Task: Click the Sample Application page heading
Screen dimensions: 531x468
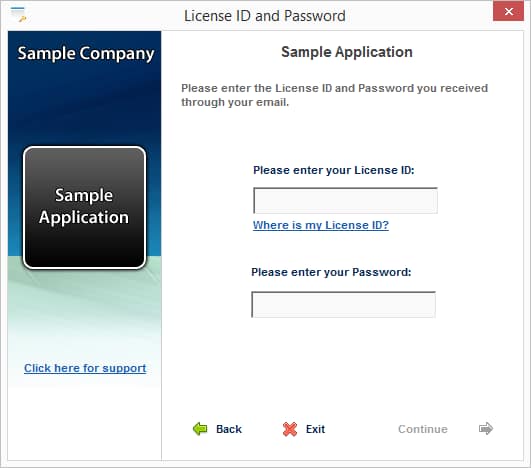Action: click(x=347, y=52)
